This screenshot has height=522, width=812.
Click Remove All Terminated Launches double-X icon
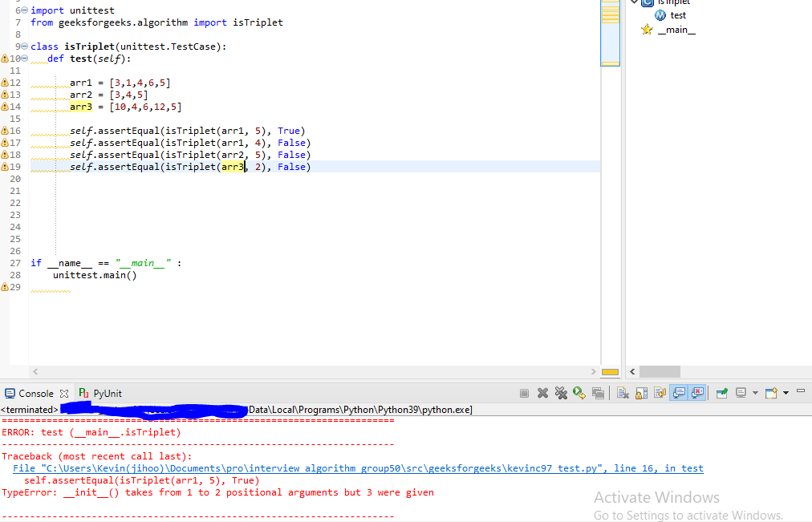point(561,393)
